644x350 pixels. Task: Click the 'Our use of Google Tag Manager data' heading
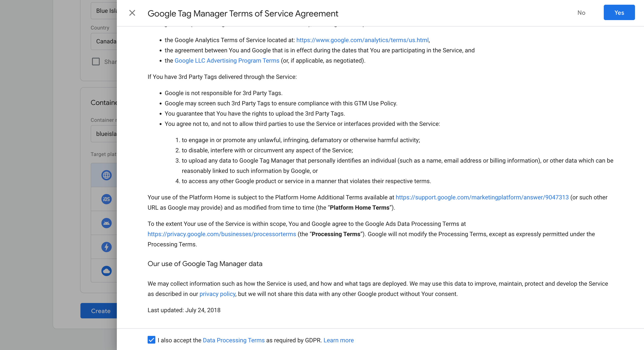click(x=205, y=264)
